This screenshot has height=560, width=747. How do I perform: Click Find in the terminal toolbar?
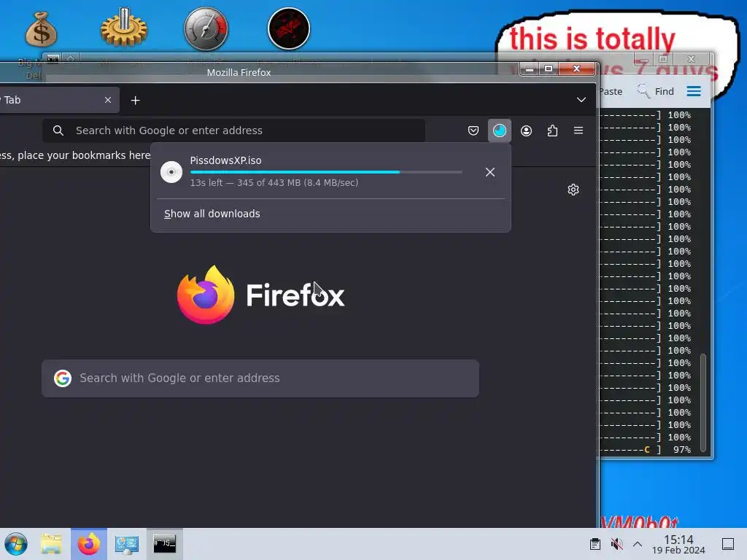pyautogui.click(x=656, y=91)
